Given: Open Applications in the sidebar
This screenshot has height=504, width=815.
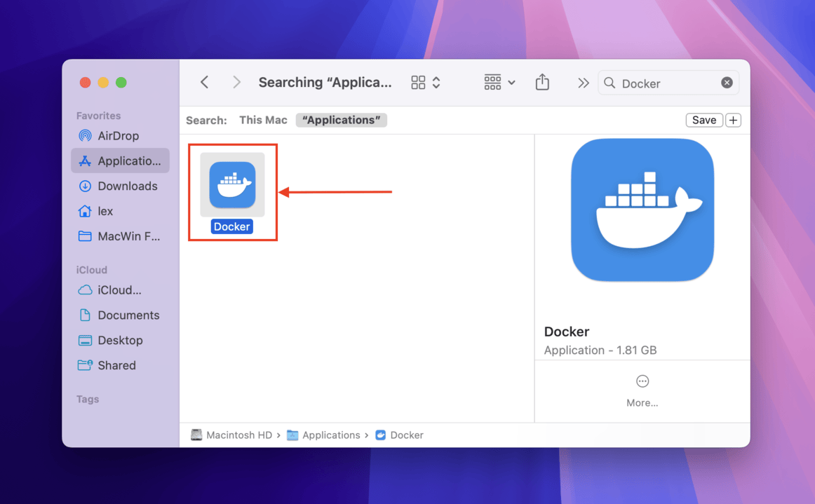Looking at the screenshot, I should (120, 161).
